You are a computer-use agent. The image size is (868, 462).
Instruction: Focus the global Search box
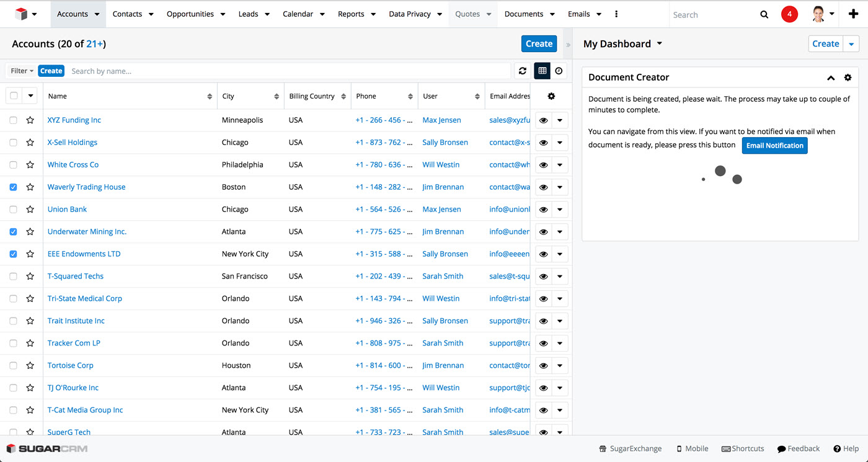[713, 14]
